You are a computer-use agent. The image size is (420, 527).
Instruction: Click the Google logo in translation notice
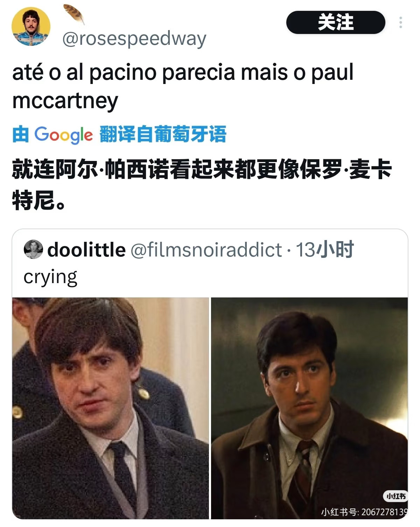pos(63,135)
